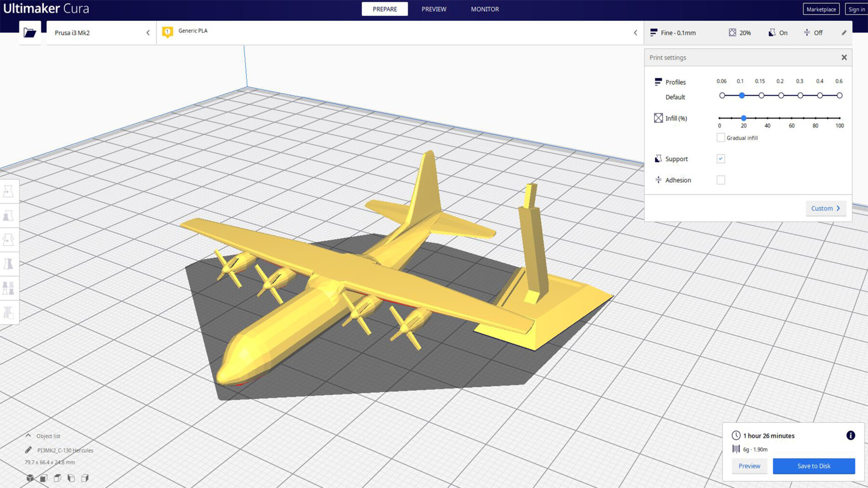Collapse the material settings panel

click(x=636, y=33)
